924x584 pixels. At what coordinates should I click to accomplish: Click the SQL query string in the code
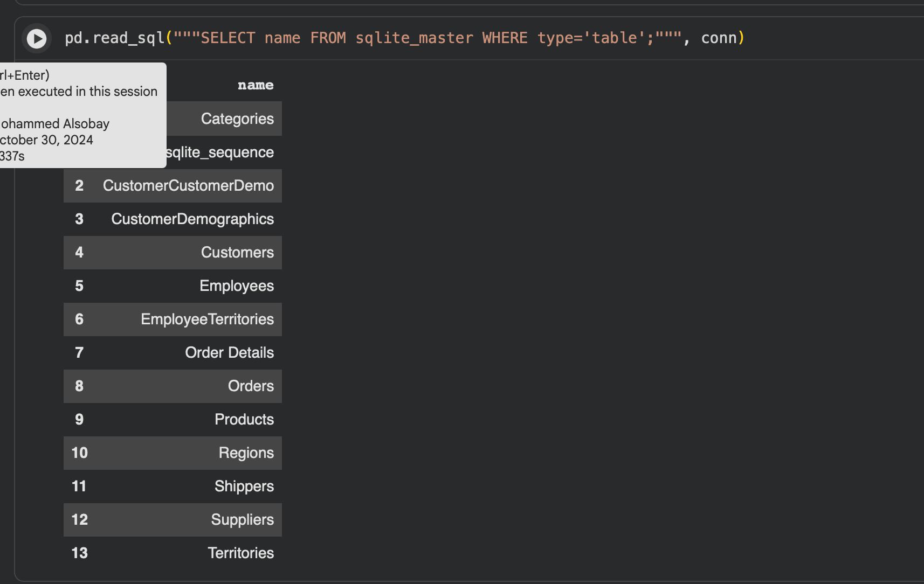click(x=427, y=38)
